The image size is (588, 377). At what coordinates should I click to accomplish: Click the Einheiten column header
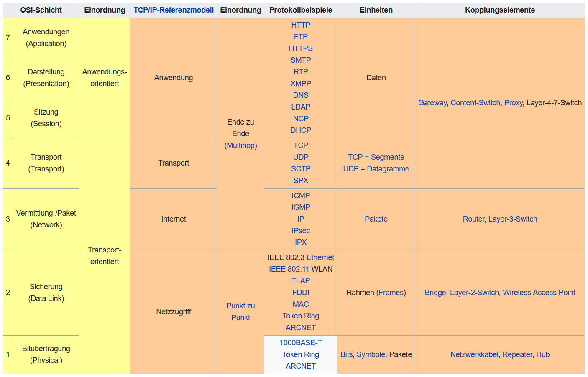click(376, 10)
